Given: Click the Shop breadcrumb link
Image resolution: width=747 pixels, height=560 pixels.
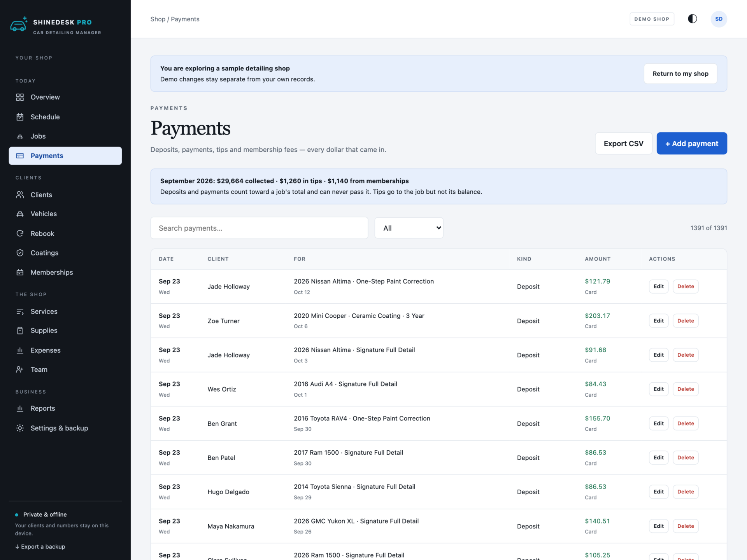Looking at the screenshot, I should tap(158, 19).
